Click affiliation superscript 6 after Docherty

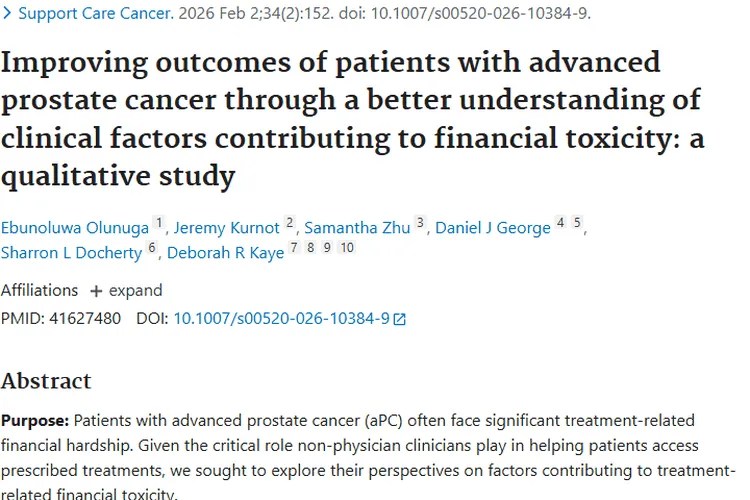152,249
